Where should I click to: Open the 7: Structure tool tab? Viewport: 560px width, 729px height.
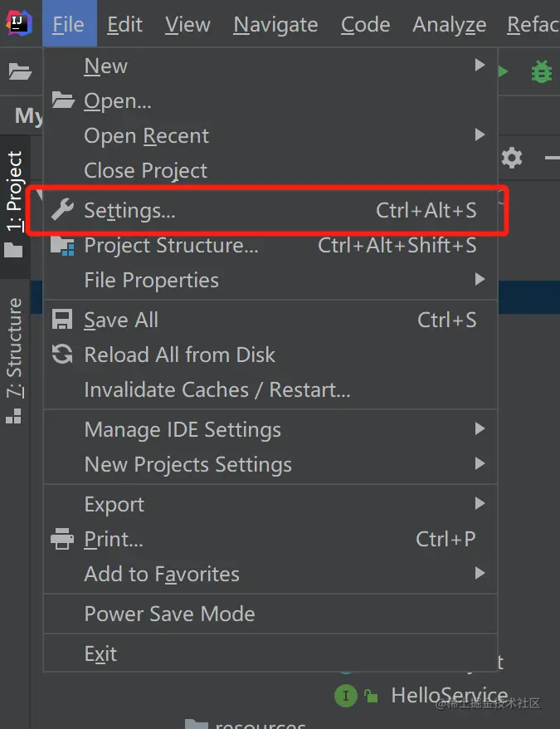pos(14,349)
